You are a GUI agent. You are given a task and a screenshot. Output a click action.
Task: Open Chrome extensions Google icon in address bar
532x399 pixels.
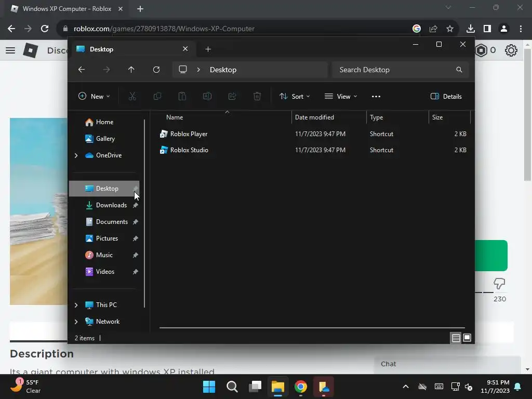(x=417, y=29)
